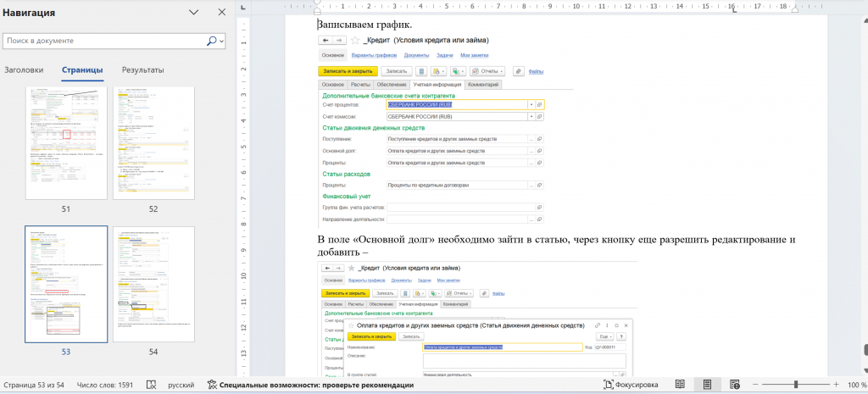Click the русский language indicator

(x=181, y=385)
